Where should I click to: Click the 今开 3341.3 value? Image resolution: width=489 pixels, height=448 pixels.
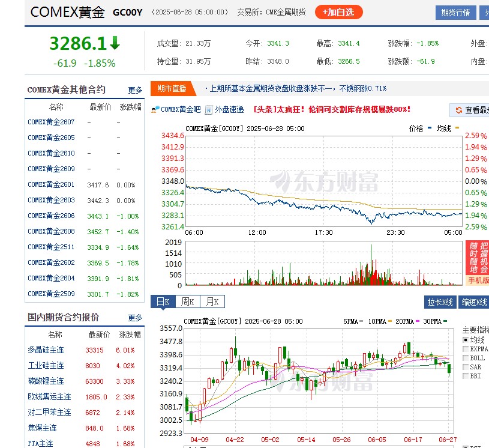(278, 43)
